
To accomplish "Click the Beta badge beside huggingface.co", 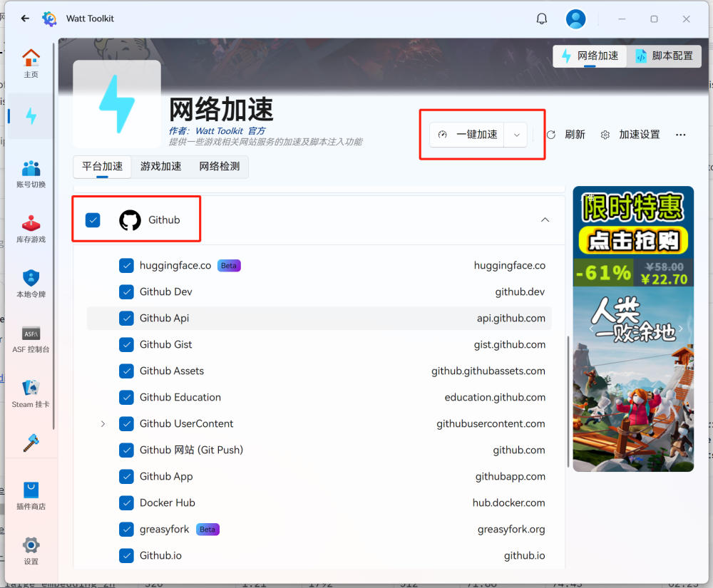I will pyautogui.click(x=229, y=265).
